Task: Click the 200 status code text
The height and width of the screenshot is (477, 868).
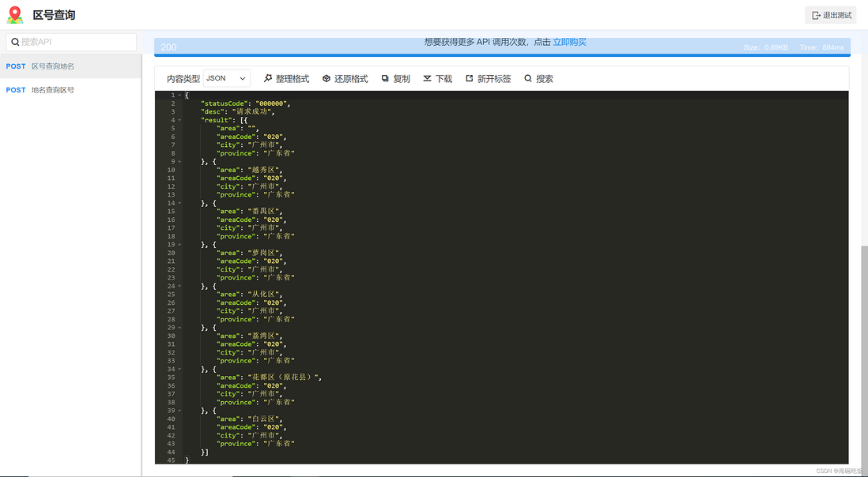Action: pos(168,47)
